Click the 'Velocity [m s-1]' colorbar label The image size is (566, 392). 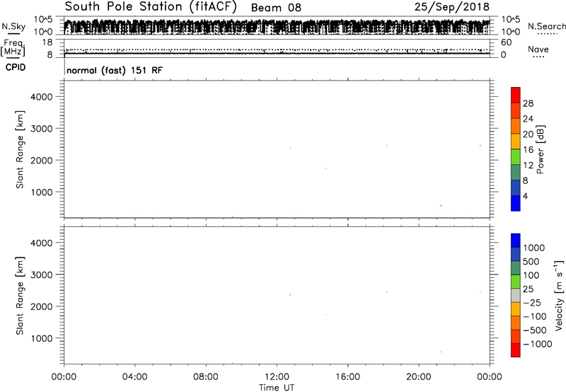(x=559, y=295)
